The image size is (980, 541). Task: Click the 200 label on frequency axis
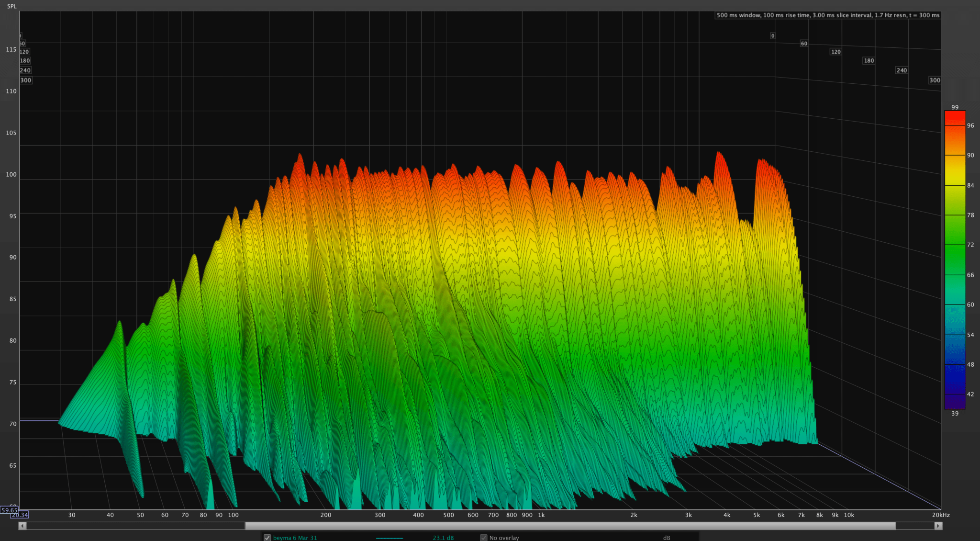[325, 515]
